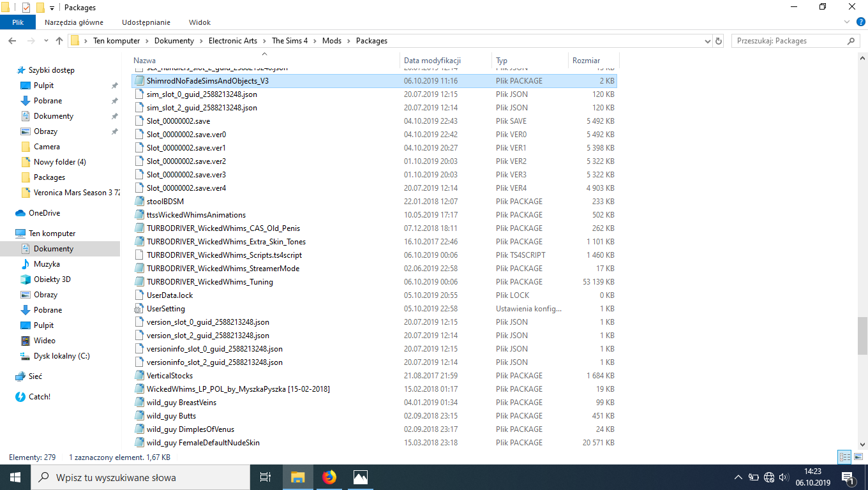Select Wideo in navigation pane

[x=44, y=341]
